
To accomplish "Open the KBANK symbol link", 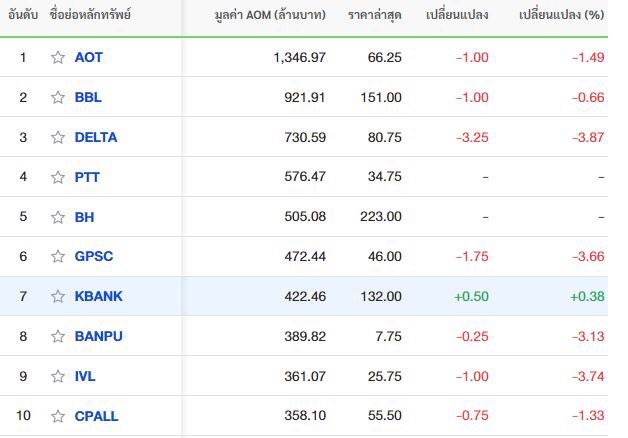I will (99, 296).
